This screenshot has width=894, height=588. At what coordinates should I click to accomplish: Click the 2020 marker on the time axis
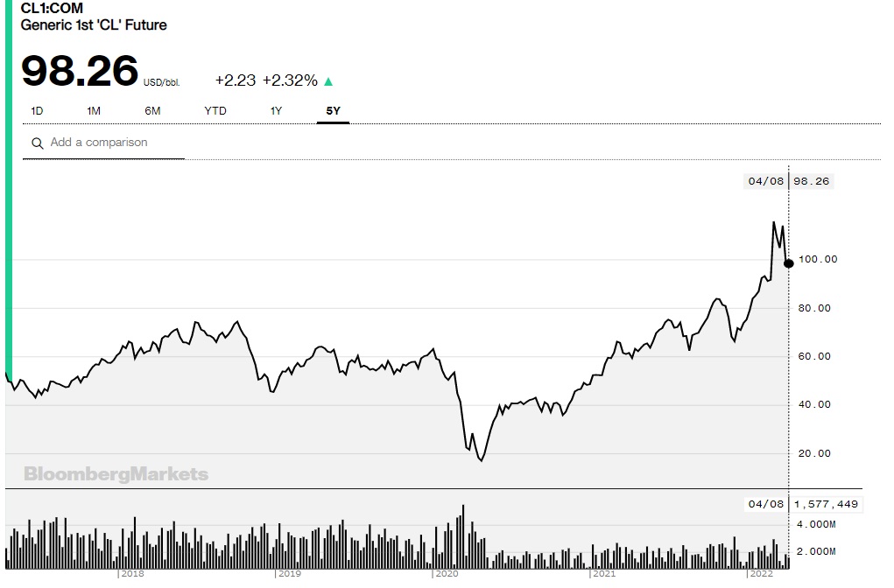[x=447, y=574]
